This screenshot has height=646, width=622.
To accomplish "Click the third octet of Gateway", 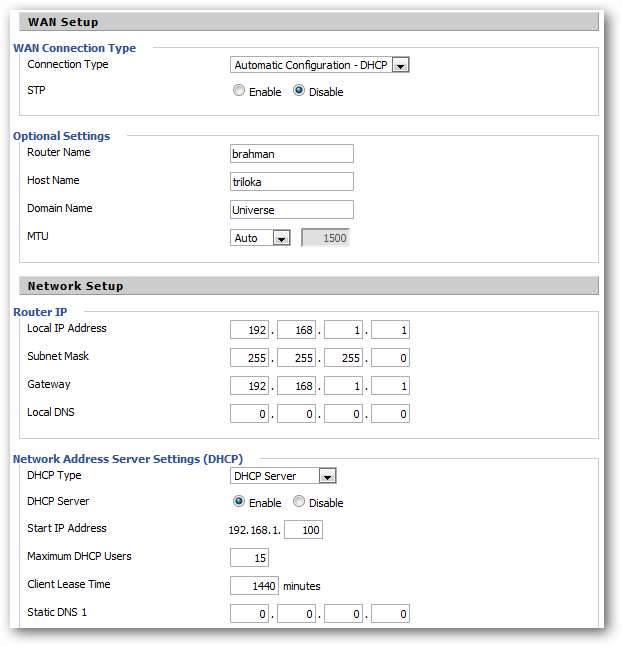I will [x=343, y=386].
